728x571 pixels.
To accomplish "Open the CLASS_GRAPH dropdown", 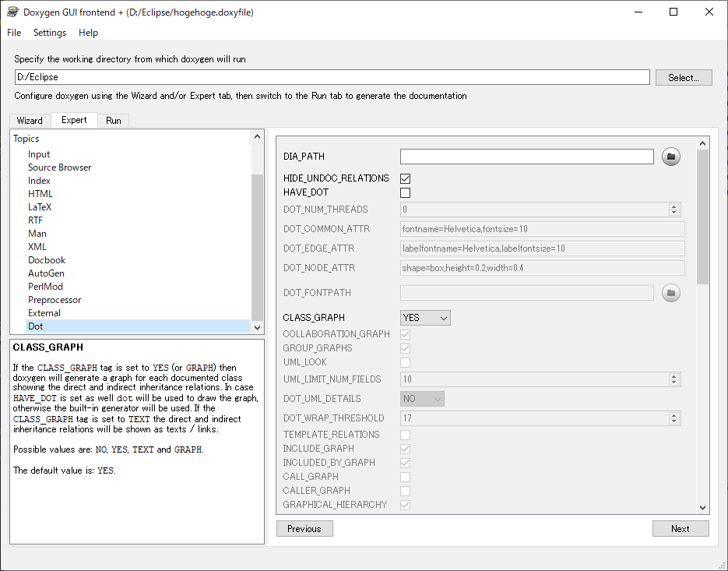I will click(425, 318).
